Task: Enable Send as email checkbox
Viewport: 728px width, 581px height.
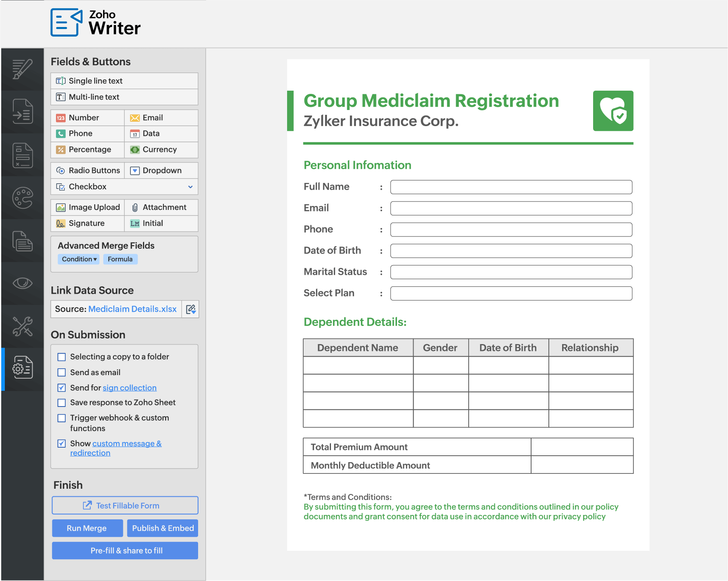Action: pos(62,372)
